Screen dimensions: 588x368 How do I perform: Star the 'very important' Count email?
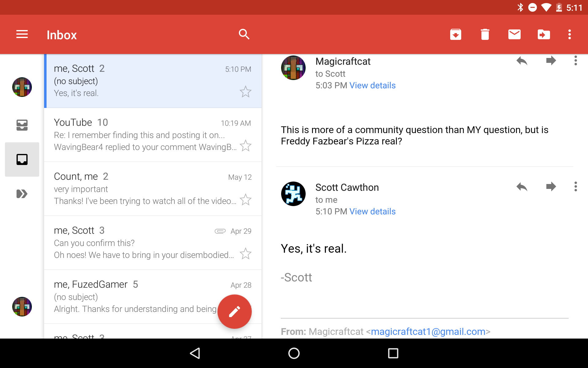[x=246, y=200]
